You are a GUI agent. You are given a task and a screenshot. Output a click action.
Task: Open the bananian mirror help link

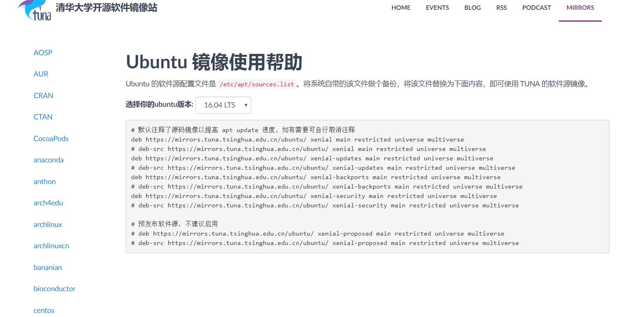48,268
